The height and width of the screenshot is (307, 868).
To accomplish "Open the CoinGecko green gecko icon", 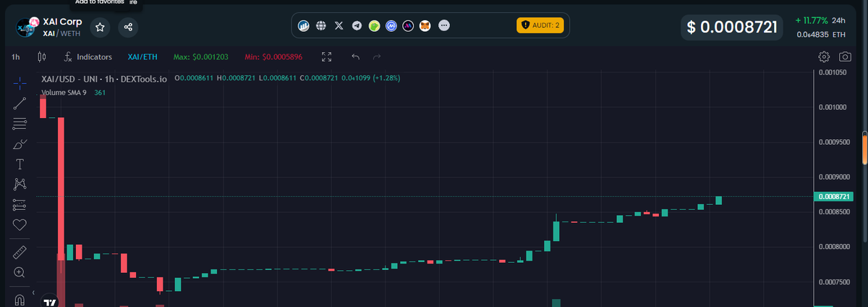I will (x=374, y=25).
